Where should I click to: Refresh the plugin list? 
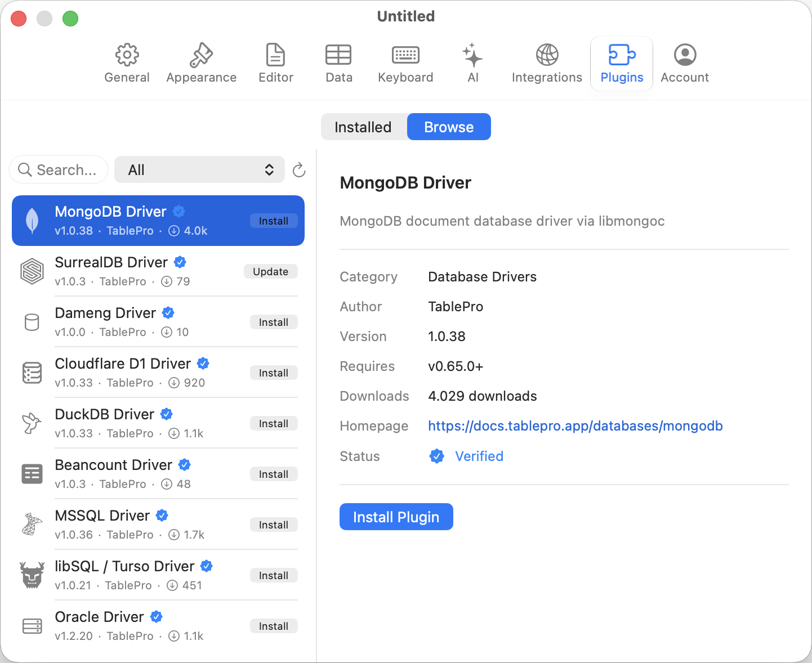pos(299,169)
